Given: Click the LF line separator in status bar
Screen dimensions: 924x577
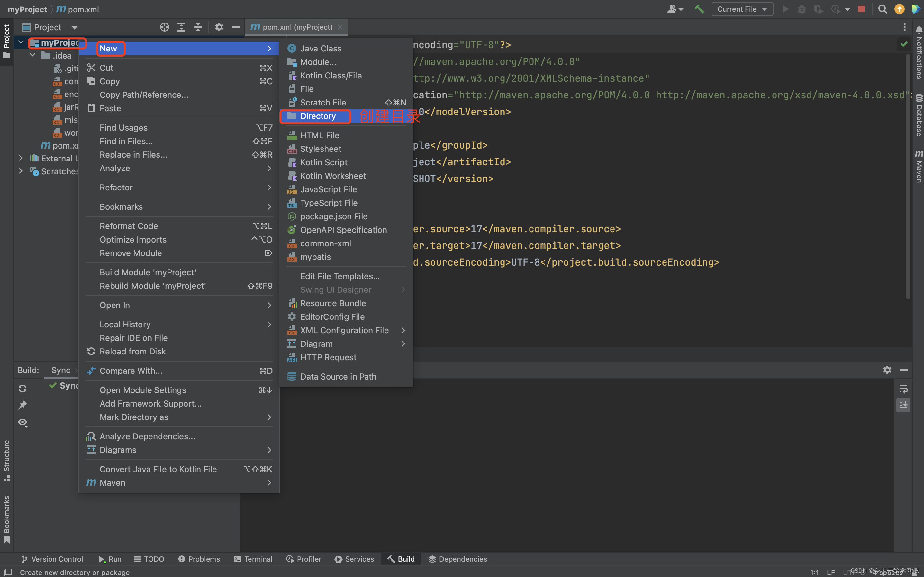Looking at the screenshot, I should [830, 572].
